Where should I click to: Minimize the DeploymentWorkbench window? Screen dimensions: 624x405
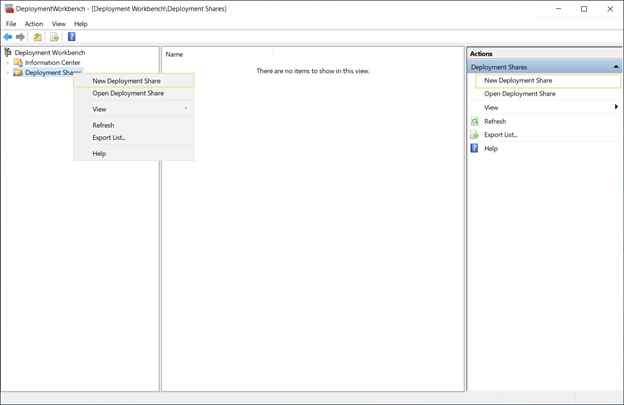click(558, 9)
